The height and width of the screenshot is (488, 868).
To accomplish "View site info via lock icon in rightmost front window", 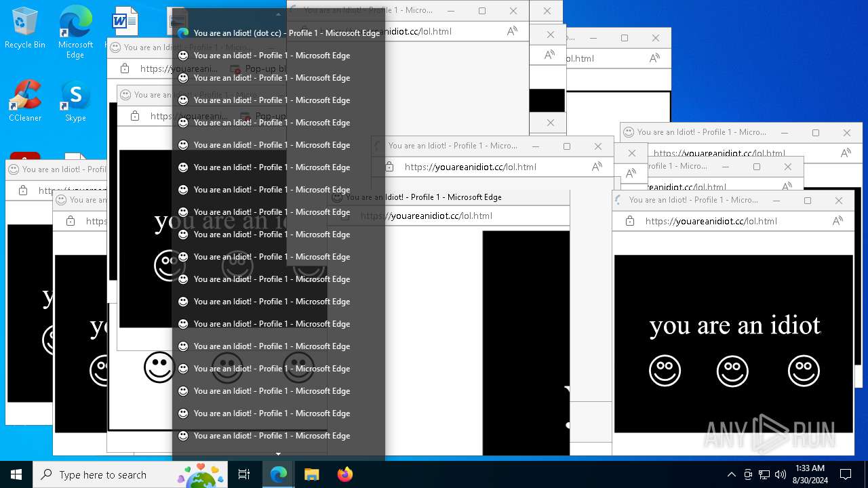I will point(629,221).
